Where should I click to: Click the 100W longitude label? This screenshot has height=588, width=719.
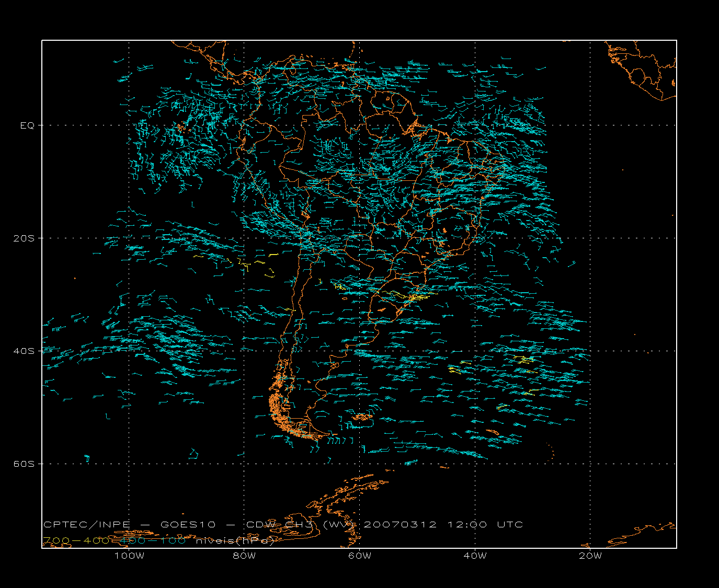[129, 556]
